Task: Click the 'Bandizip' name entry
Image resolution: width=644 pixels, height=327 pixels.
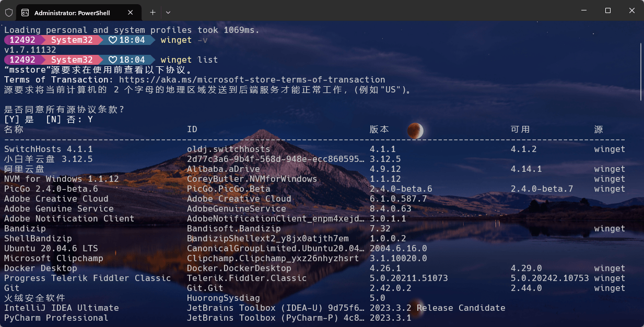Action: pyautogui.click(x=25, y=229)
